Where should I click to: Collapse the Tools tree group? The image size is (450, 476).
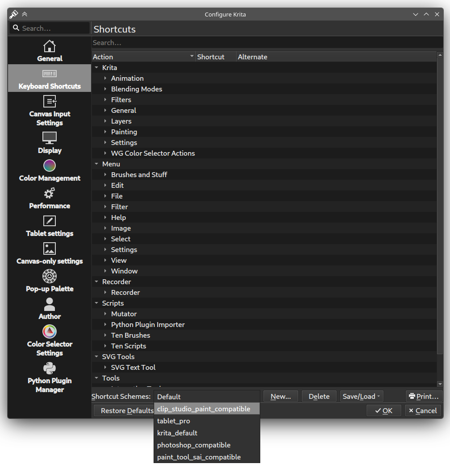pyautogui.click(x=96, y=378)
